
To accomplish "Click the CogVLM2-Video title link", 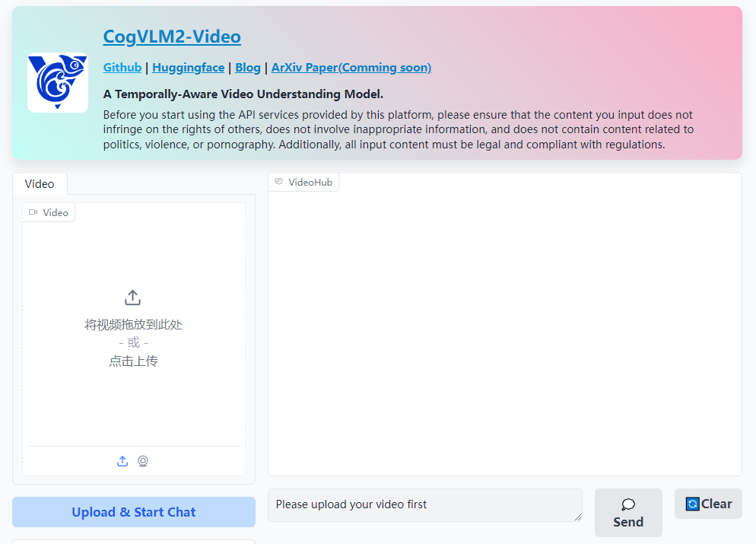I will pos(172,36).
